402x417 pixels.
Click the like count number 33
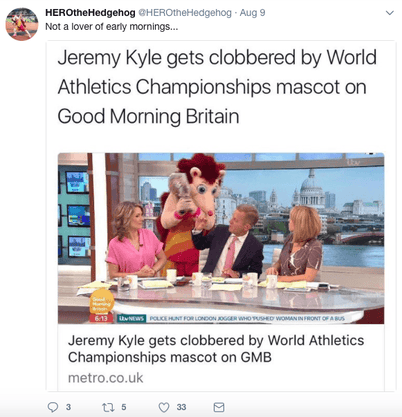click(x=181, y=407)
